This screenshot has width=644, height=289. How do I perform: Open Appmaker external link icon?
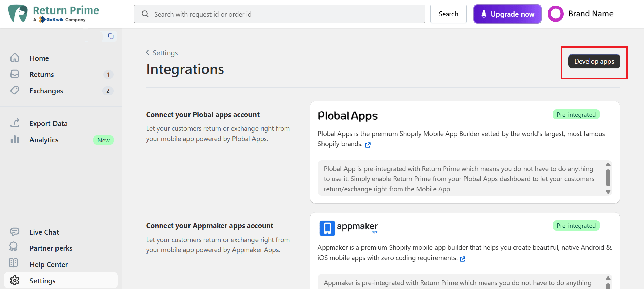click(463, 259)
